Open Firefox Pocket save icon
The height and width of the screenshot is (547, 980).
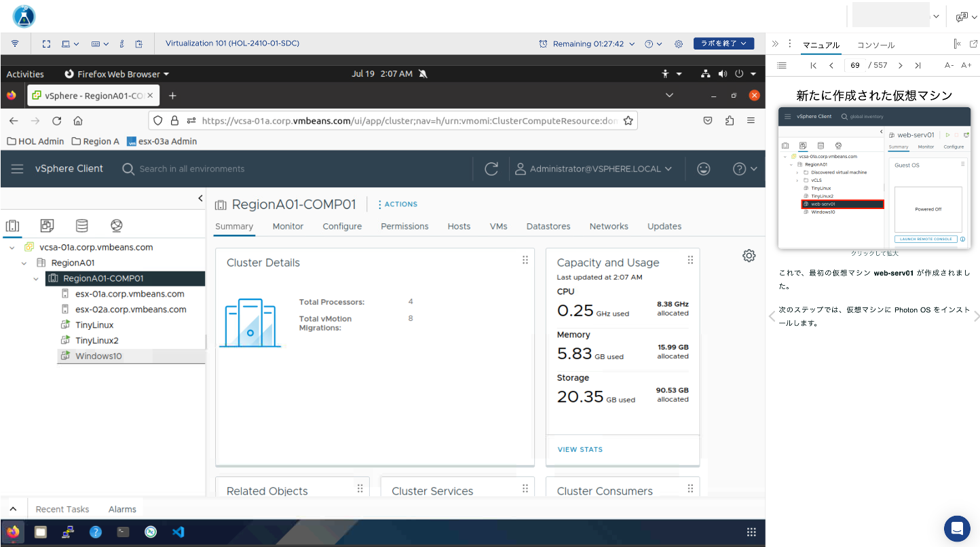click(x=707, y=120)
